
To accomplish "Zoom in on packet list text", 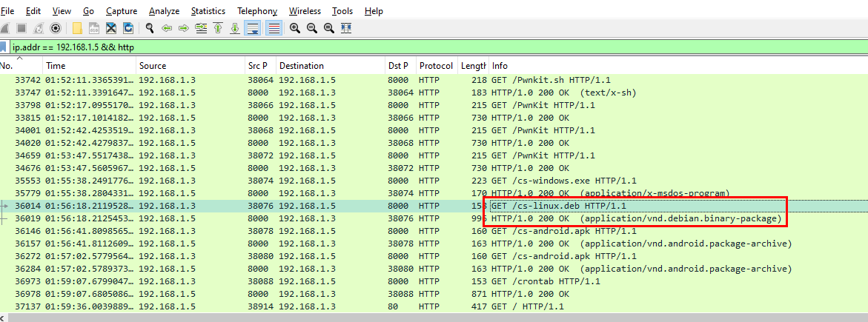I will point(295,28).
